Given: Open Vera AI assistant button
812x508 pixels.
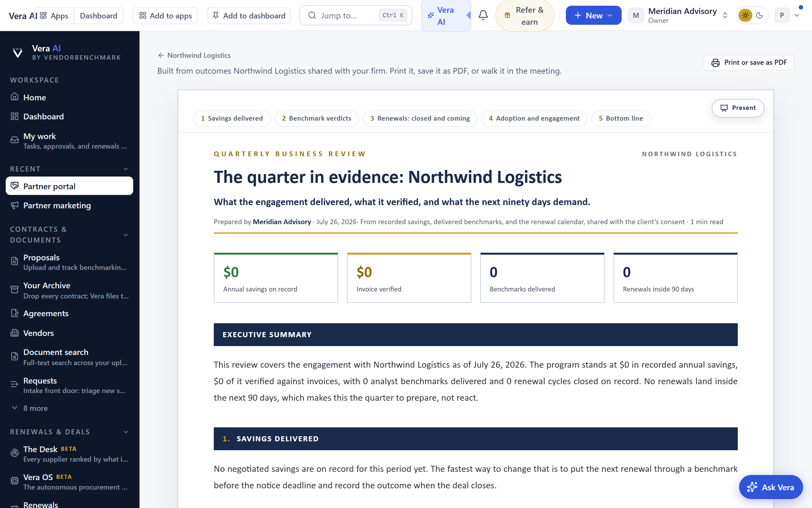Looking at the screenshot, I should pos(446,16).
